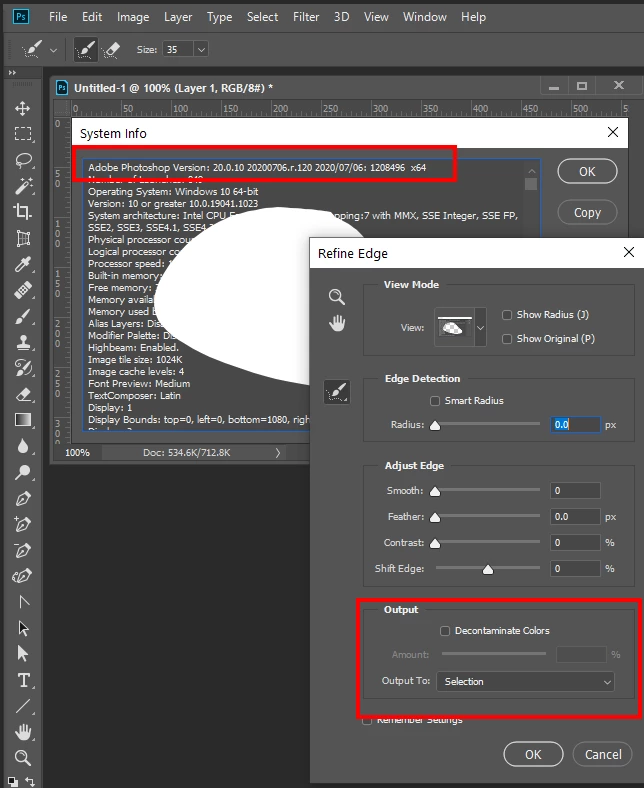Screen dimensions: 644x788
Task: Open status bar info arrow
Action: [278, 453]
